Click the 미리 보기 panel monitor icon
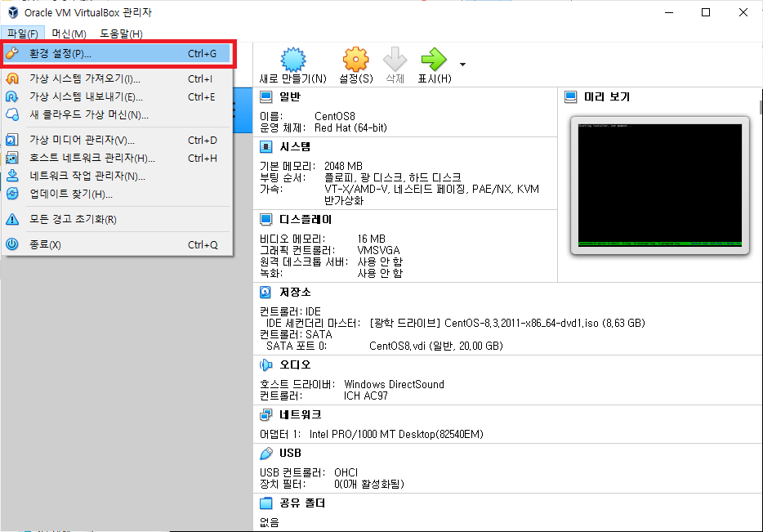763x532 pixels. (570, 97)
